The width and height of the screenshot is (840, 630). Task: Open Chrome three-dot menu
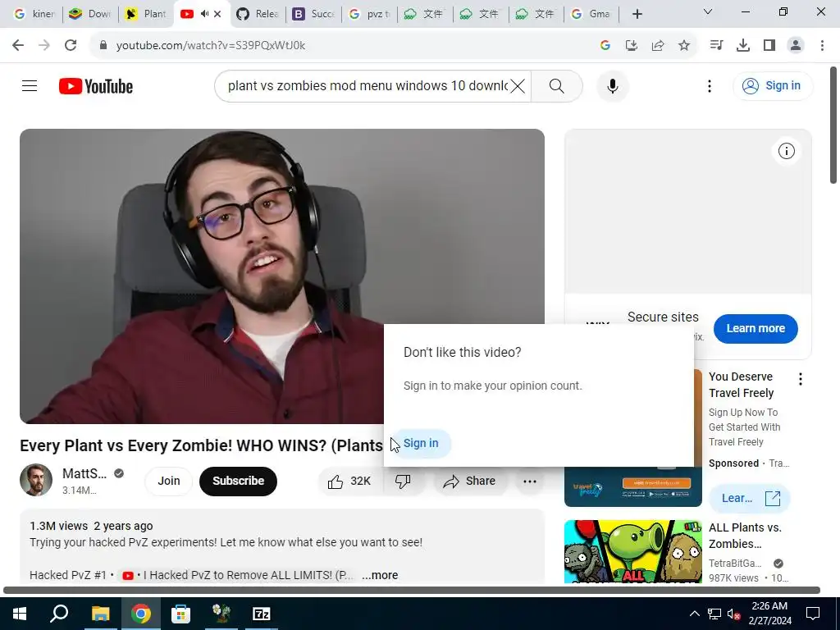pos(822,45)
